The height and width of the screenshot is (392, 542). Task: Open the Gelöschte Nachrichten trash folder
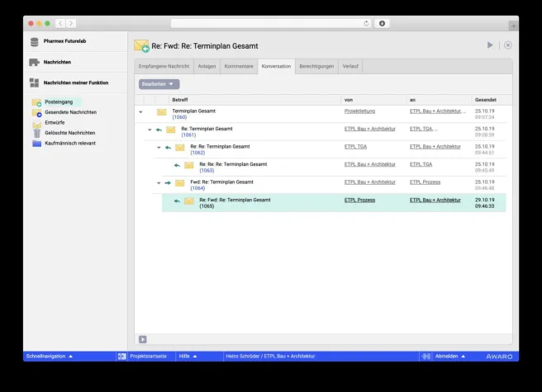point(36,133)
